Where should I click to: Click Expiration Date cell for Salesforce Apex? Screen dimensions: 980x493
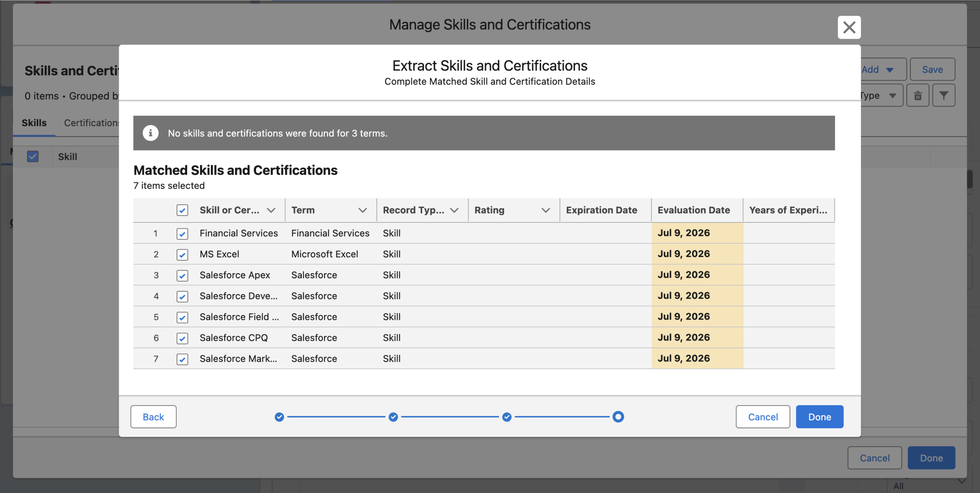606,275
